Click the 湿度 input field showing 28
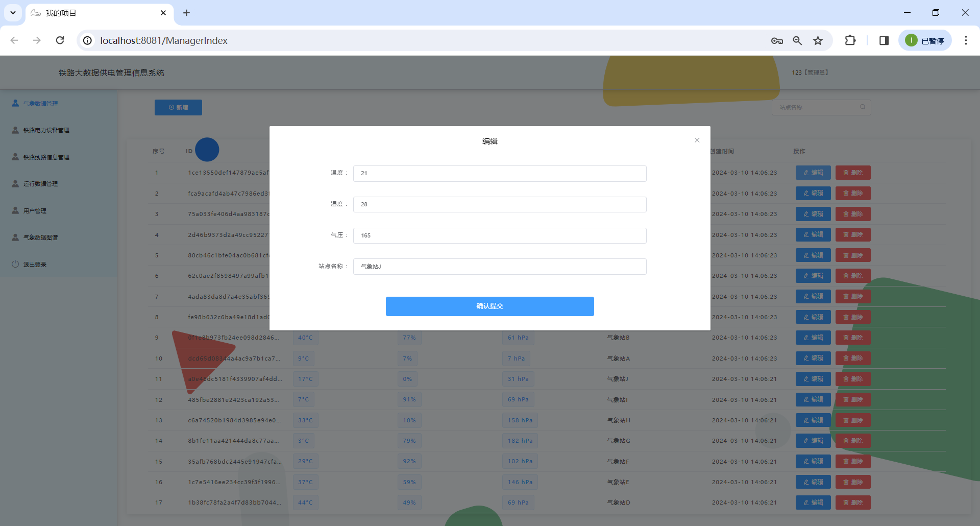This screenshot has width=980, height=526. coord(500,204)
